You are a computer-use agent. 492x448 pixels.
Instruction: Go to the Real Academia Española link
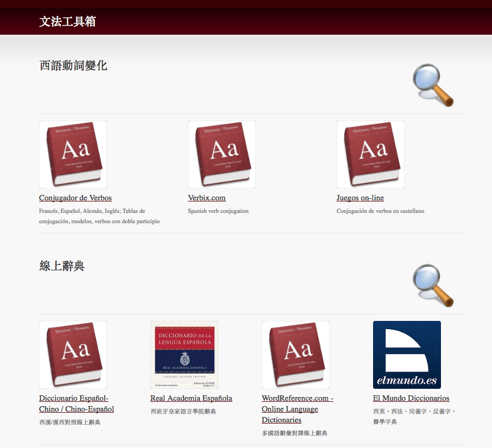191,398
